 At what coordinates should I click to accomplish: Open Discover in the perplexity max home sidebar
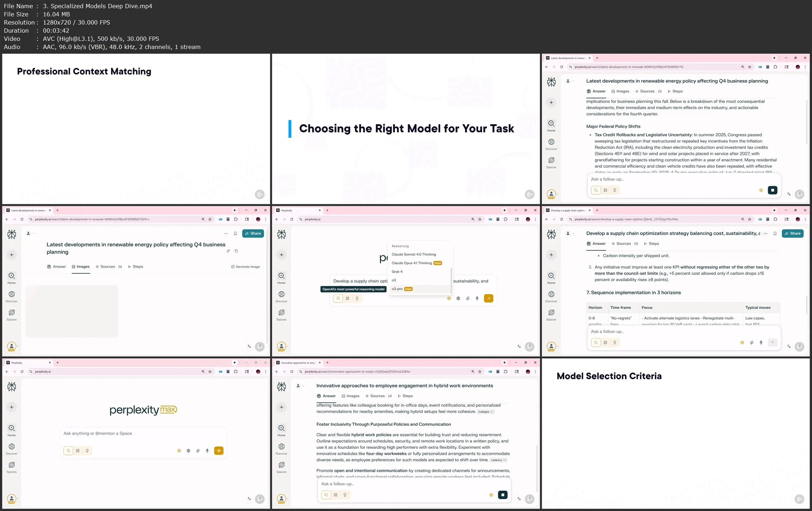[x=12, y=449]
